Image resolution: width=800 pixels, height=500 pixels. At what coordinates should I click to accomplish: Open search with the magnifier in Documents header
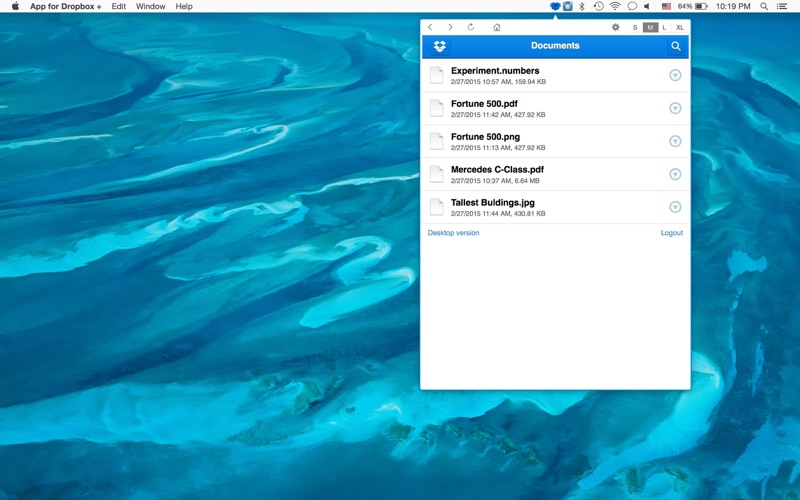pos(676,46)
